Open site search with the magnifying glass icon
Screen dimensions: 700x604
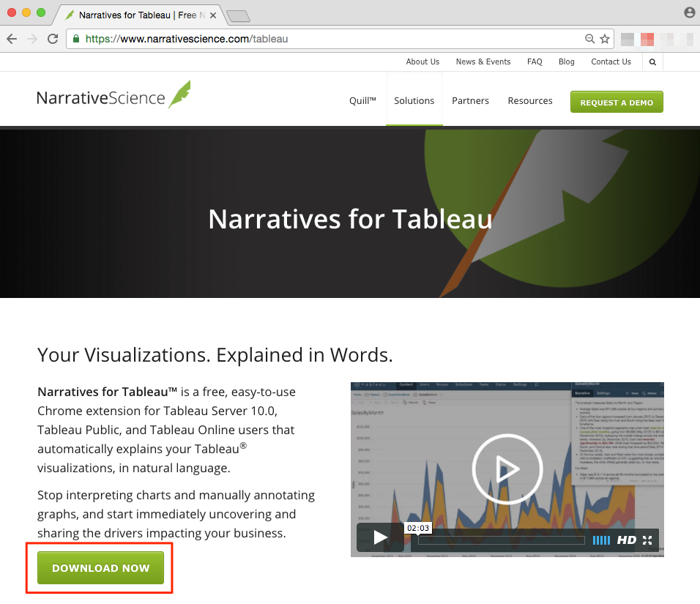[652, 61]
